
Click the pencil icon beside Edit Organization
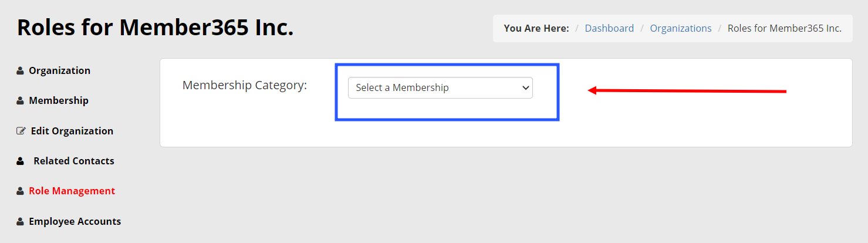click(21, 131)
